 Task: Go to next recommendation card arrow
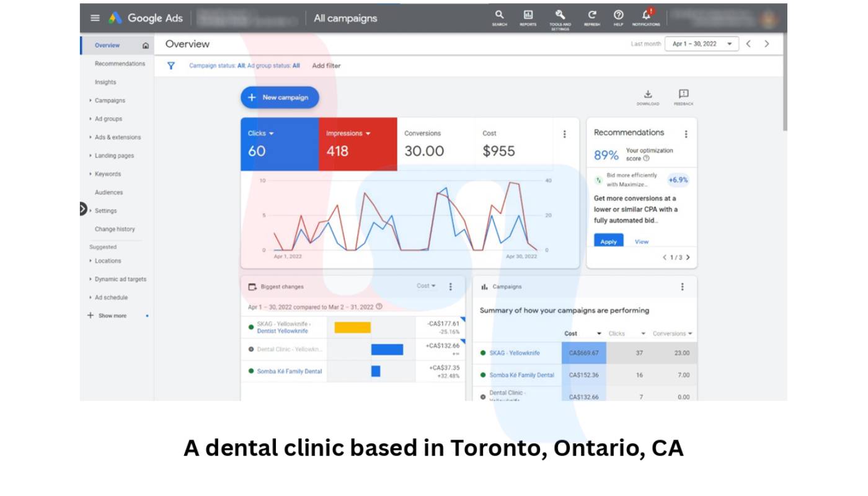coord(688,257)
